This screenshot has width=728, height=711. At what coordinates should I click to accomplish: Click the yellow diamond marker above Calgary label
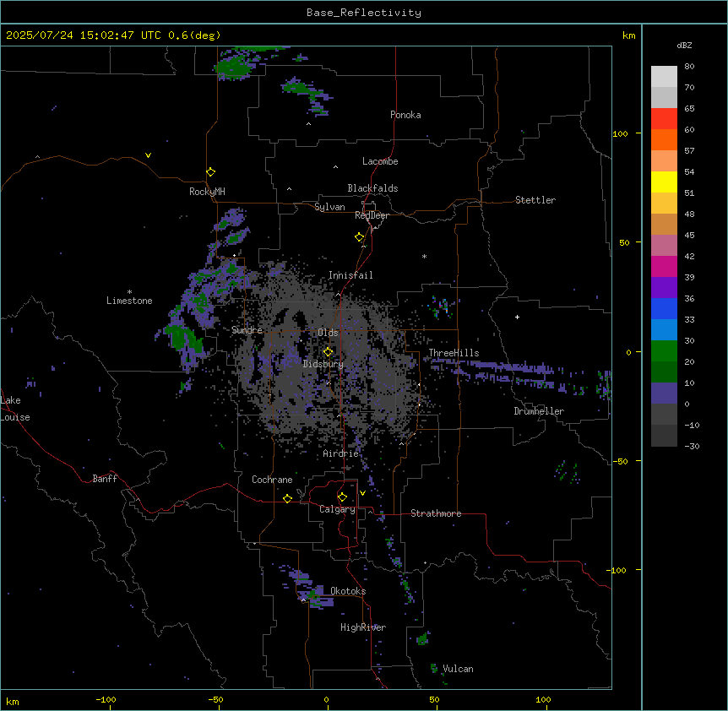pyautogui.click(x=342, y=497)
